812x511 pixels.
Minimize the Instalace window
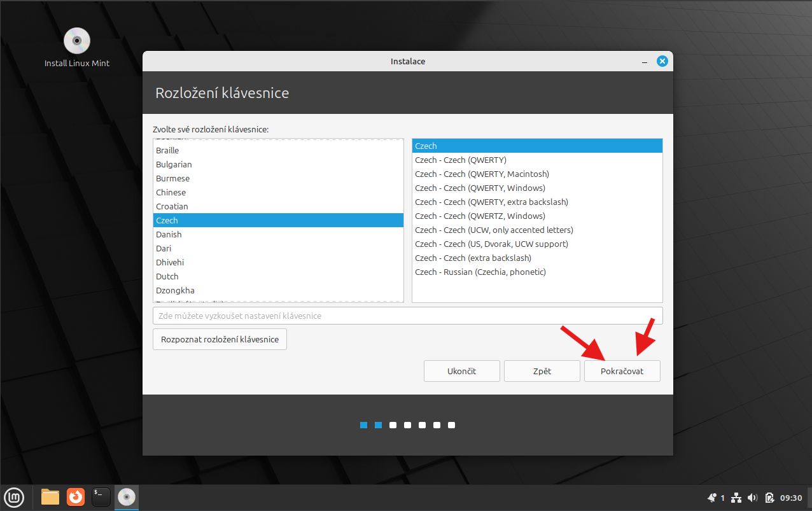pyautogui.click(x=645, y=62)
